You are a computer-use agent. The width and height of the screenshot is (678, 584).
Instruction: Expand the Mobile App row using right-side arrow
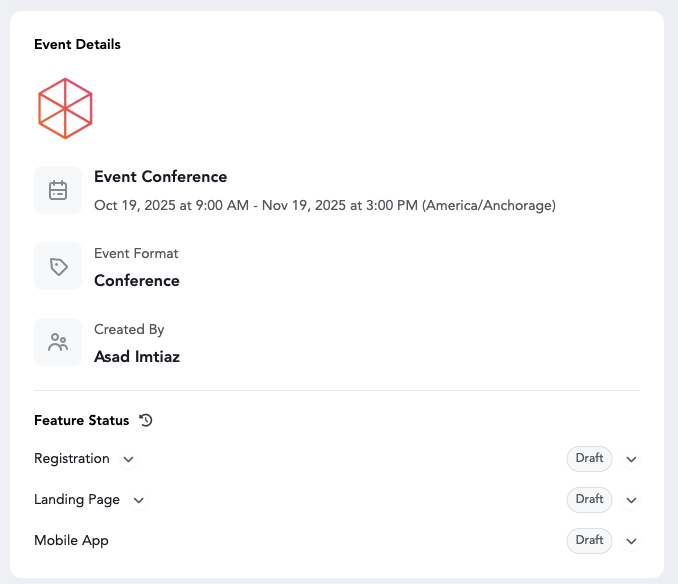coord(631,541)
